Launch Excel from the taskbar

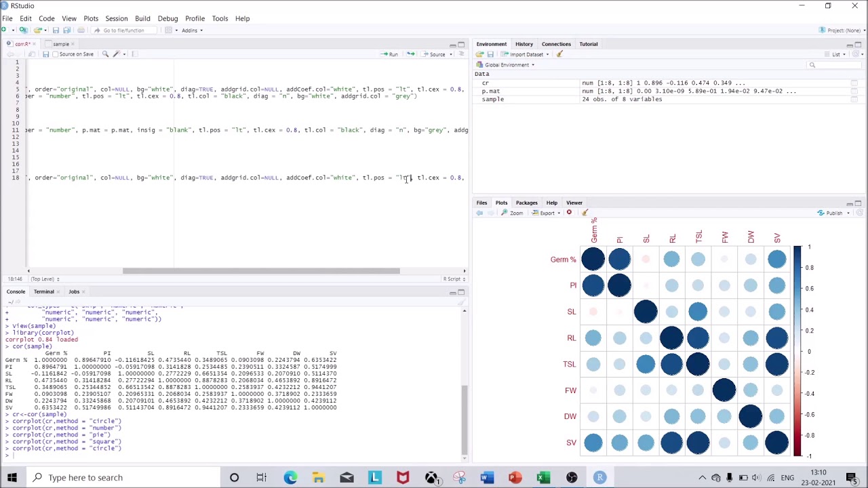click(x=543, y=477)
